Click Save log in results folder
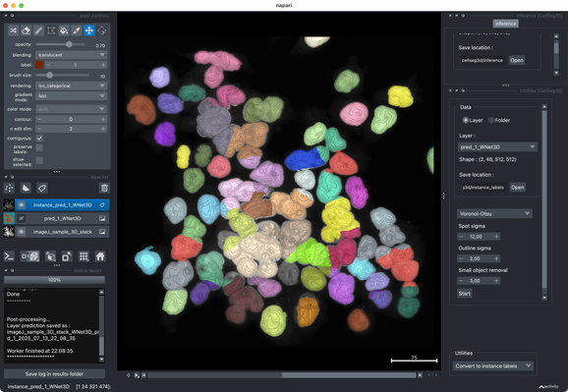This screenshot has height=392, width=568. click(54, 374)
